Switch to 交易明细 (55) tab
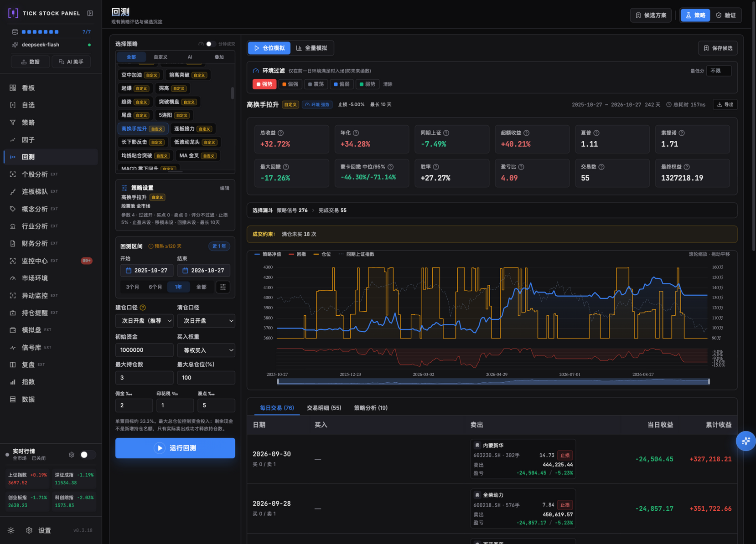The width and height of the screenshot is (756, 544). point(324,408)
